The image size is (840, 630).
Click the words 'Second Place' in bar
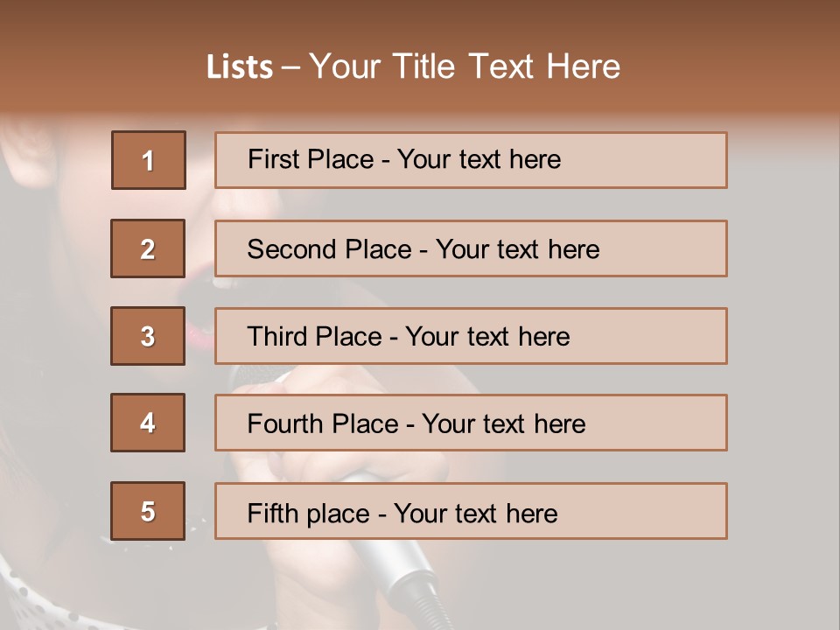tap(330, 249)
